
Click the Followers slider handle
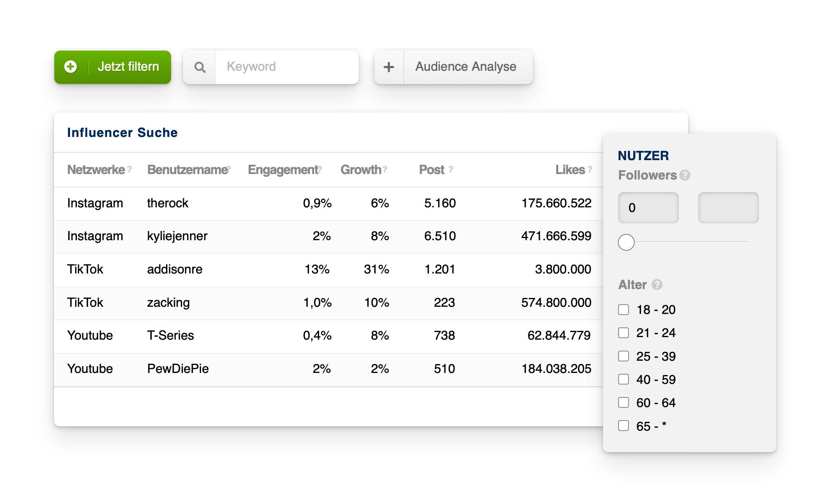626,242
